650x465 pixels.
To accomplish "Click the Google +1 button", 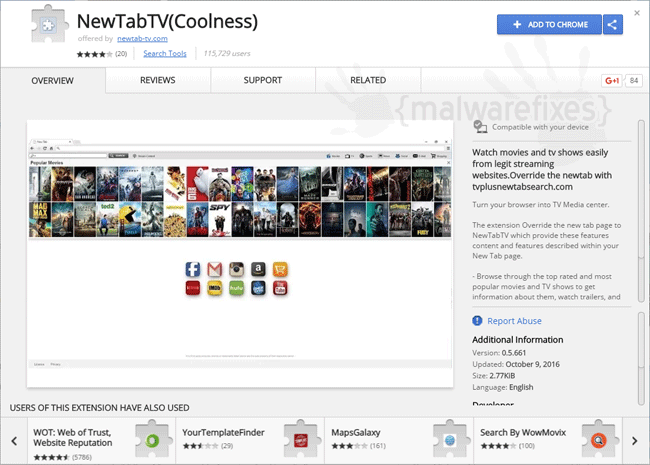I will coord(612,80).
